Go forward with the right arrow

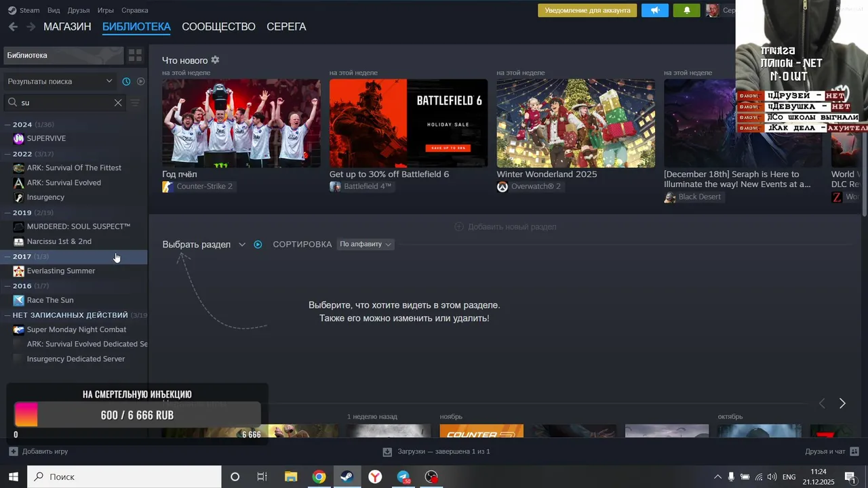[31, 26]
